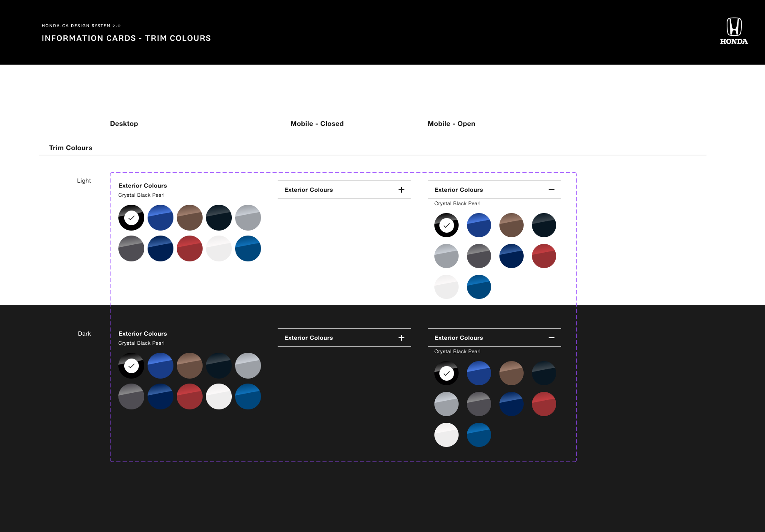This screenshot has height=532, width=765.
Task: Select white swatch in light Mobile Open card
Action: pyautogui.click(x=446, y=287)
